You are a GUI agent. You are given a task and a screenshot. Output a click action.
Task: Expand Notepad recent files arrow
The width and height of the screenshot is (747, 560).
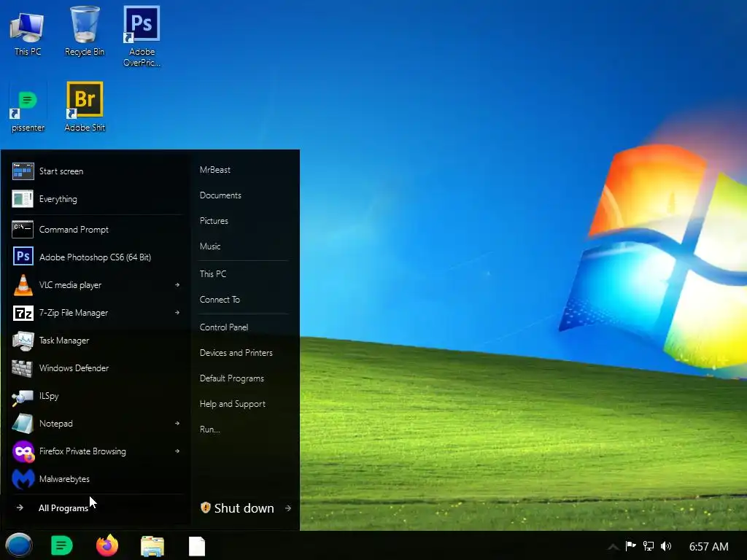point(177,424)
